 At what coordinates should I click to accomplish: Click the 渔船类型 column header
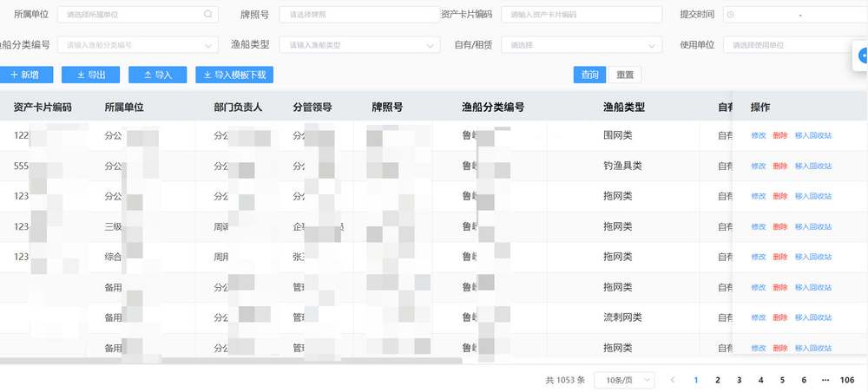[624, 108]
